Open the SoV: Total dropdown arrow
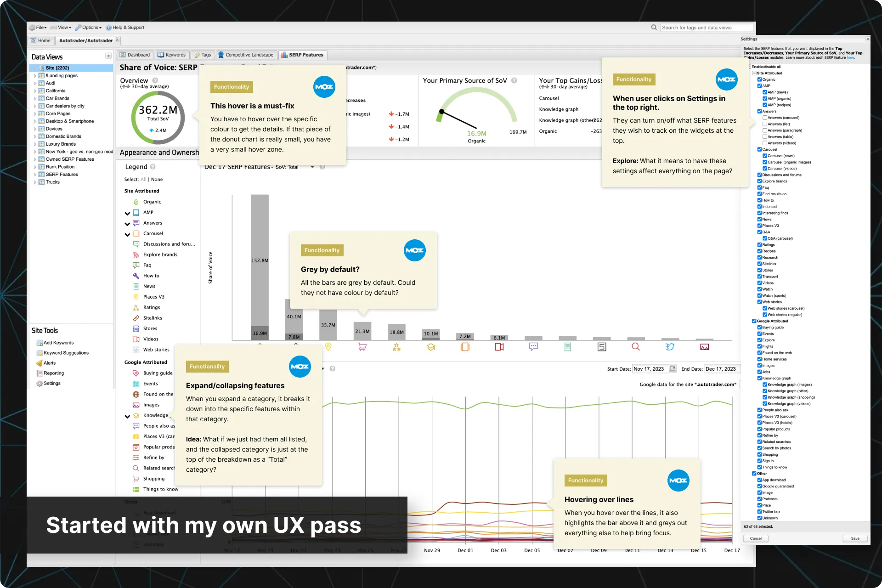882x588 pixels. pyautogui.click(x=312, y=167)
